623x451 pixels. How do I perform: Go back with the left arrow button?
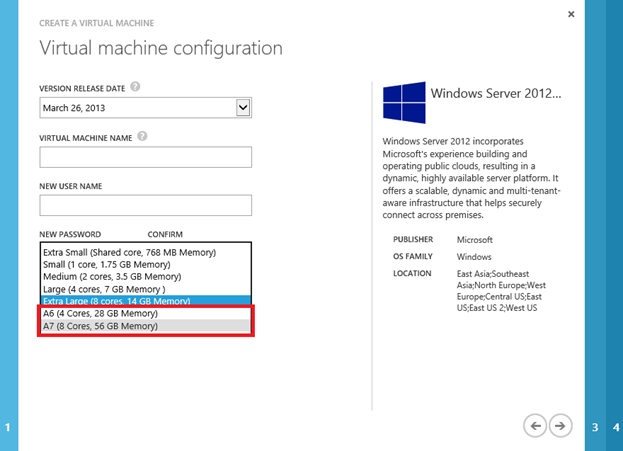tap(535, 426)
